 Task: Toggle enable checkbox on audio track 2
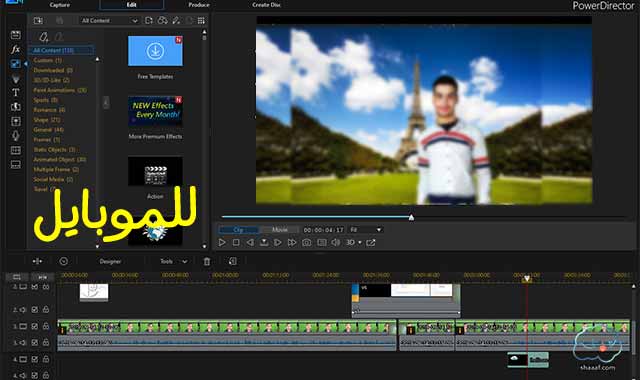point(35,310)
